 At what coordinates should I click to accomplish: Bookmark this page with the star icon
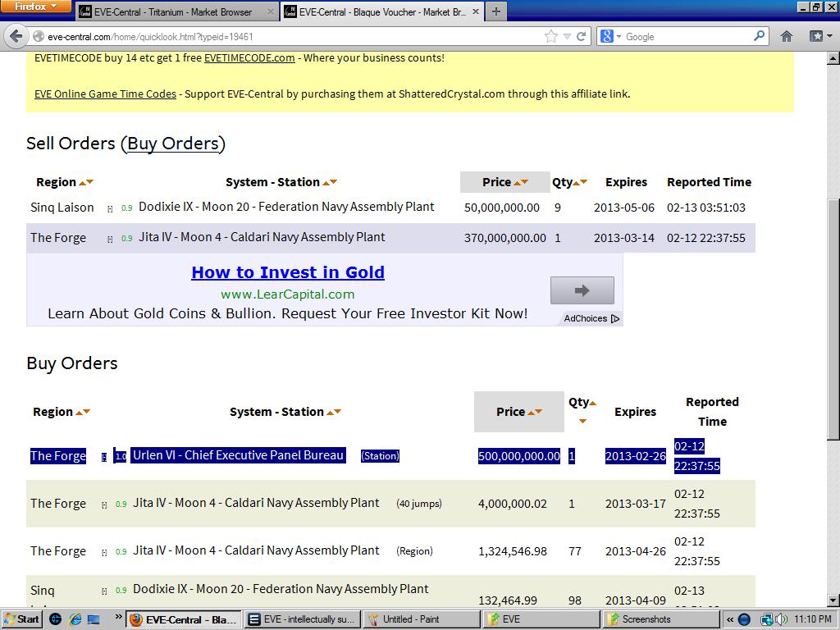tap(550, 36)
